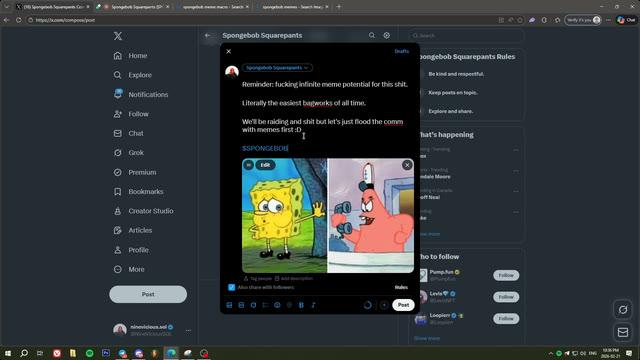
Task: Click the add-another-post plus button
Action: click(x=384, y=305)
